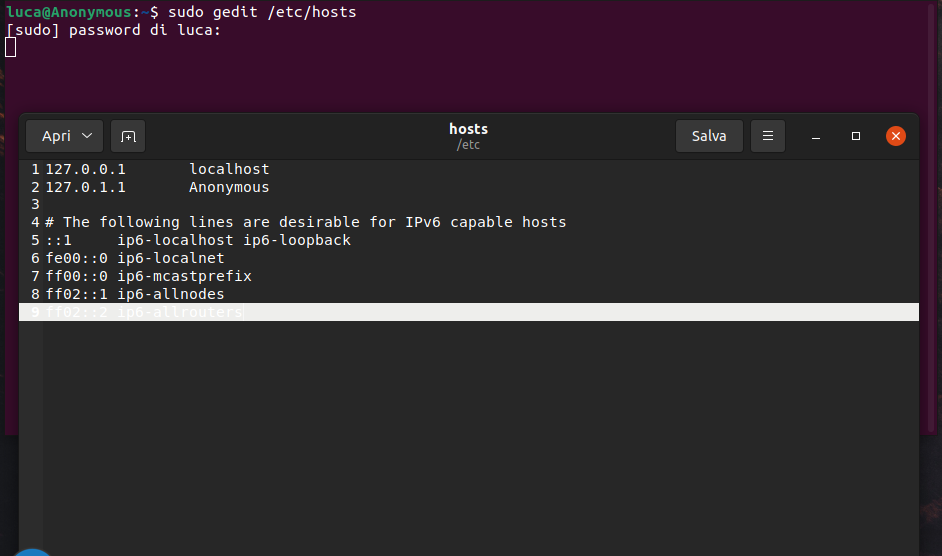
Task: Click the ip6-mcastprefix entry
Action: (184, 277)
